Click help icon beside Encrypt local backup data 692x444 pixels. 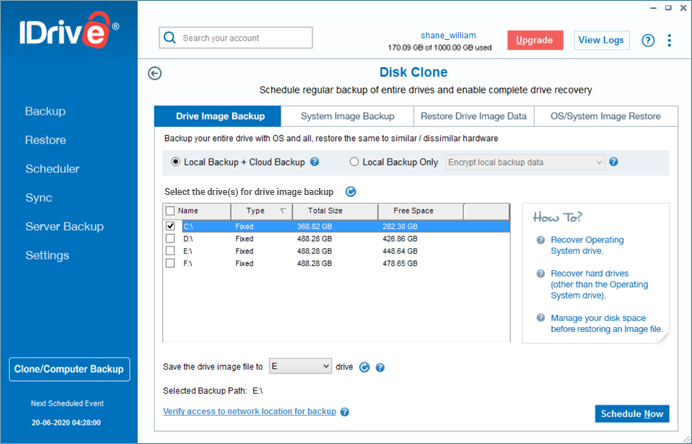613,162
